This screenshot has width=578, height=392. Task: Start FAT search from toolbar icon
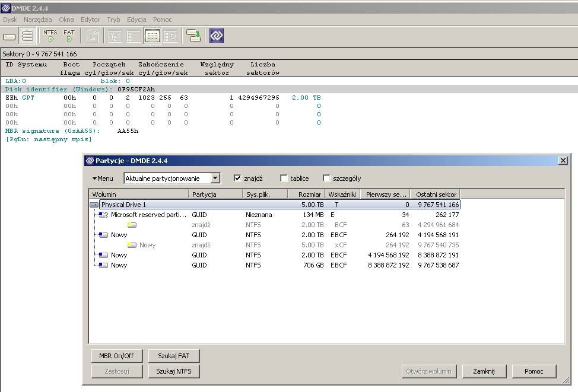(x=69, y=36)
